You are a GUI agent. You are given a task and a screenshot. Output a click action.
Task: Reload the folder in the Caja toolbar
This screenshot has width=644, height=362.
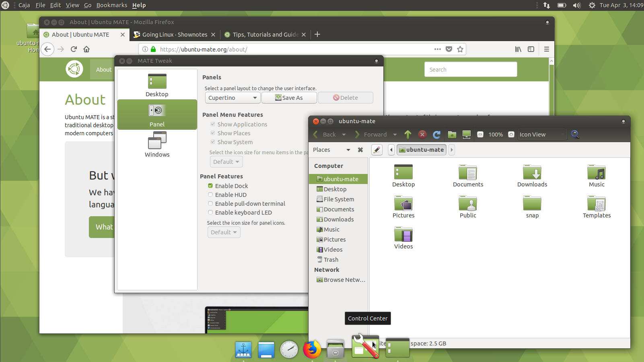click(437, 134)
